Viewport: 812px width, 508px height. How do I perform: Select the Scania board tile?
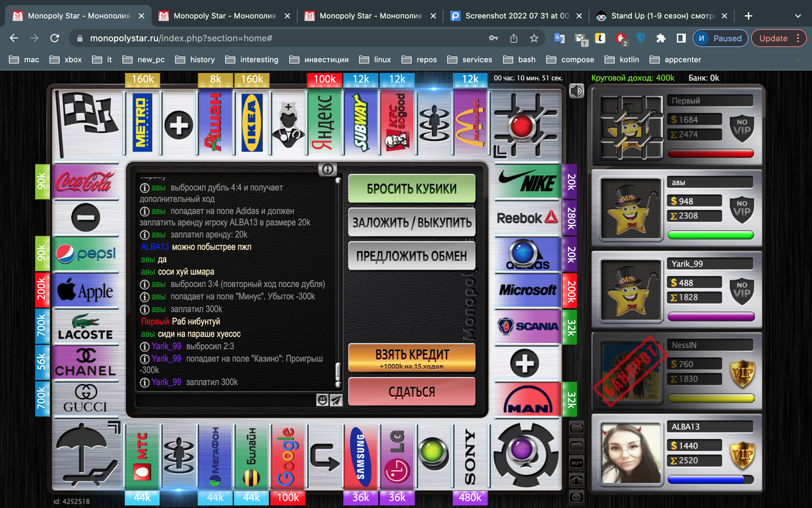click(x=528, y=326)
